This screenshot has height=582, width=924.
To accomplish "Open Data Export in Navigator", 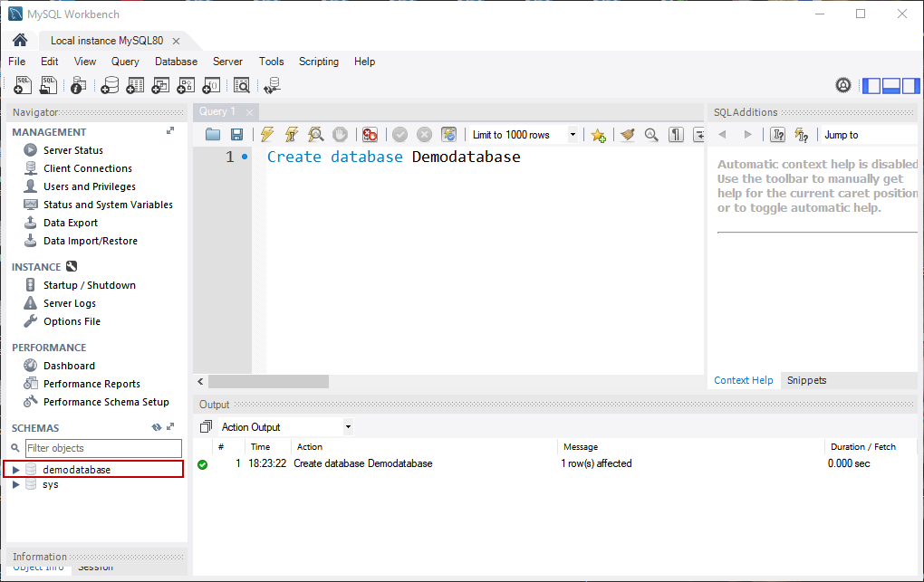I will [70, 223].
